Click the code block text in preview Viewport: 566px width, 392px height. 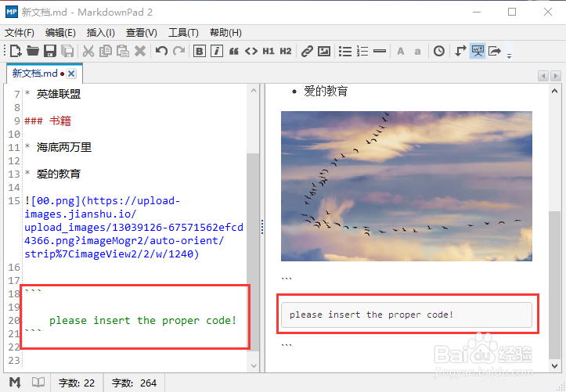371,315
